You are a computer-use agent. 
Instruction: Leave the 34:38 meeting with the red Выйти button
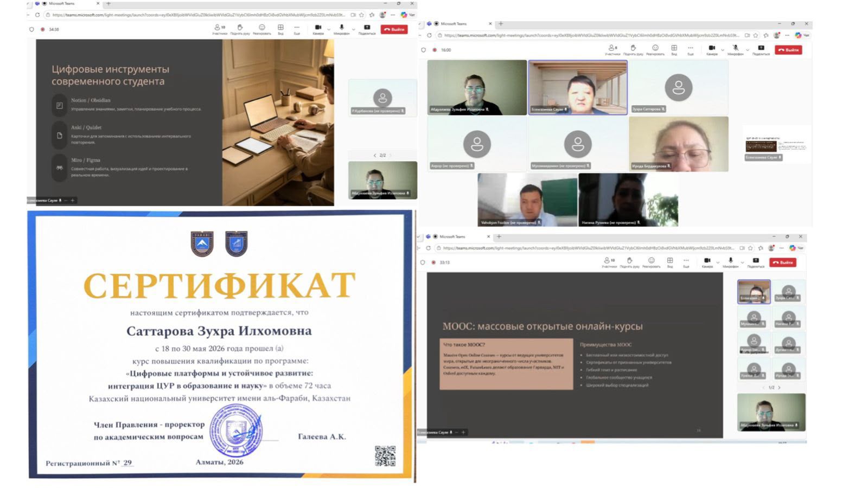point(394,29)
